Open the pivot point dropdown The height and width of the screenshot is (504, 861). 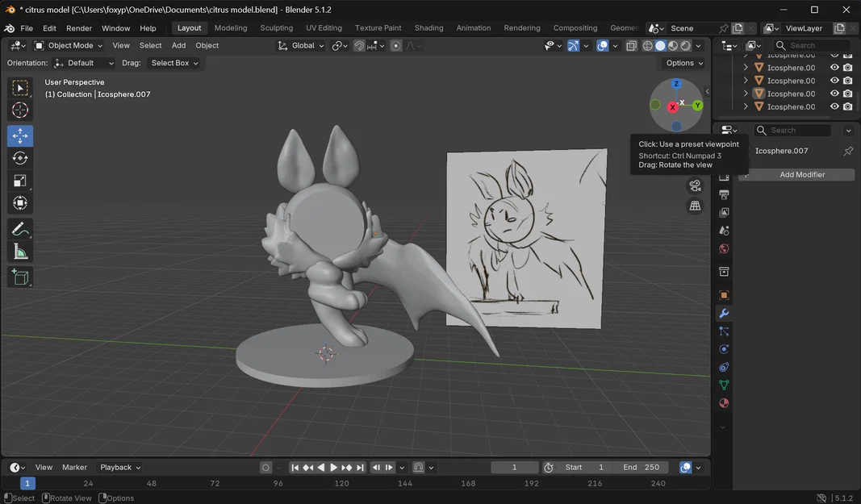340,46
